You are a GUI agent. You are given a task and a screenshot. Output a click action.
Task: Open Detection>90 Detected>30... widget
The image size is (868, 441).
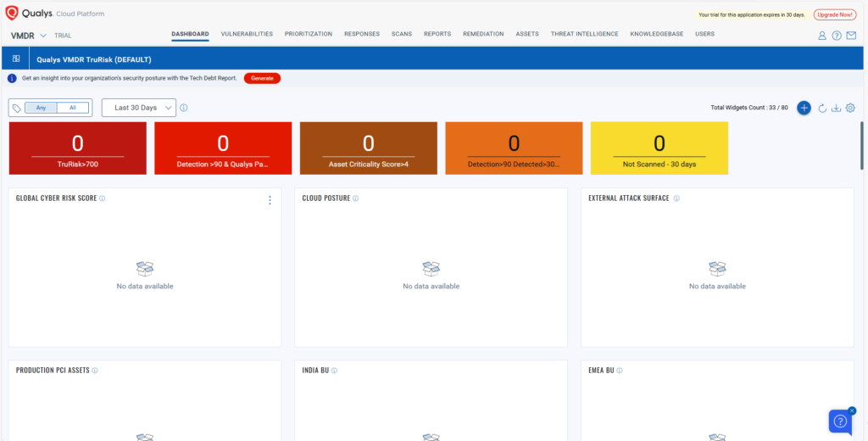pyautogui.click(x=514, y=148)
